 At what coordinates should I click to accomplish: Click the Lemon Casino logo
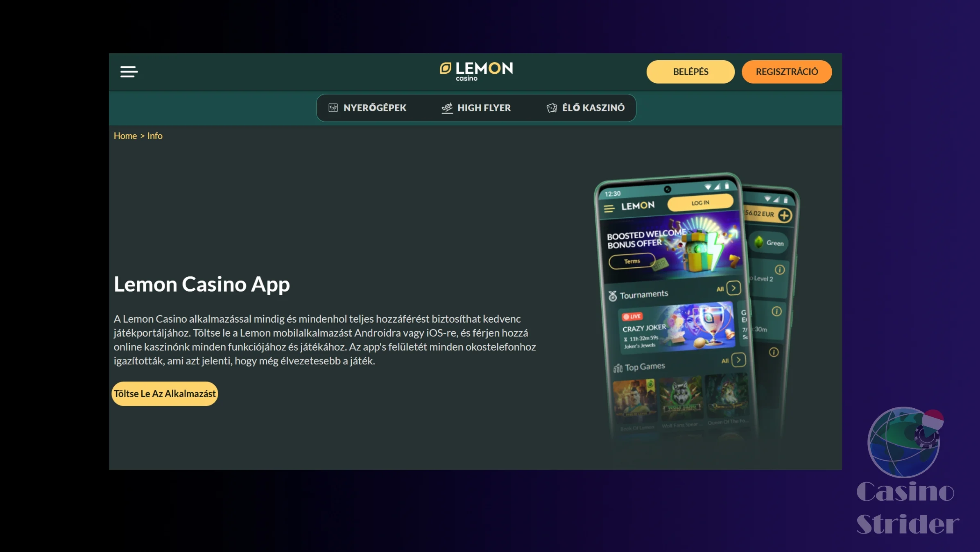click(x=476, y=72)
